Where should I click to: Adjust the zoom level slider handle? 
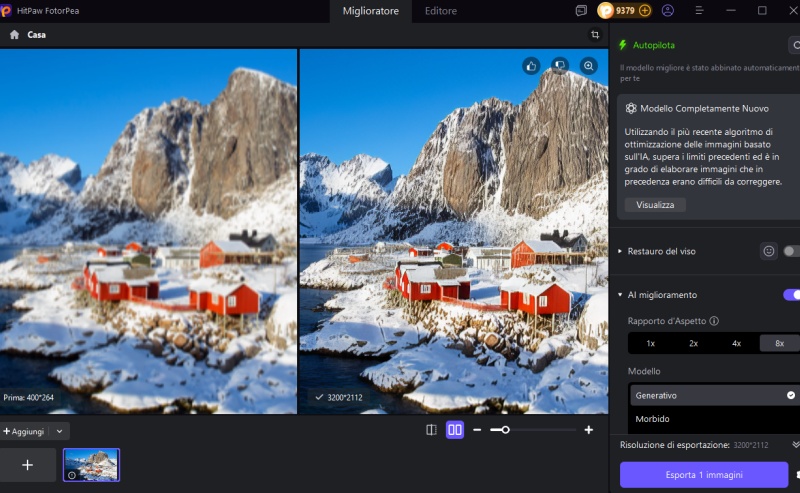click(x=505, y=430)
